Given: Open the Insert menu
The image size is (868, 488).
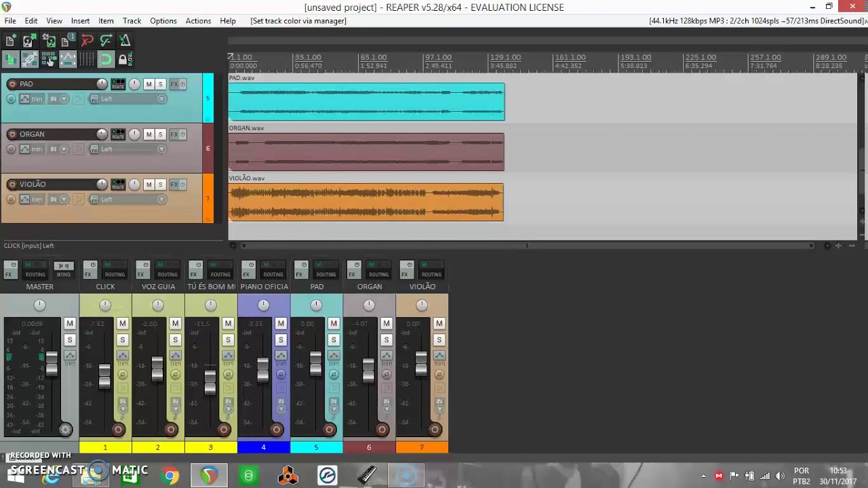Looking at the screenshot, I should point(80,21).
